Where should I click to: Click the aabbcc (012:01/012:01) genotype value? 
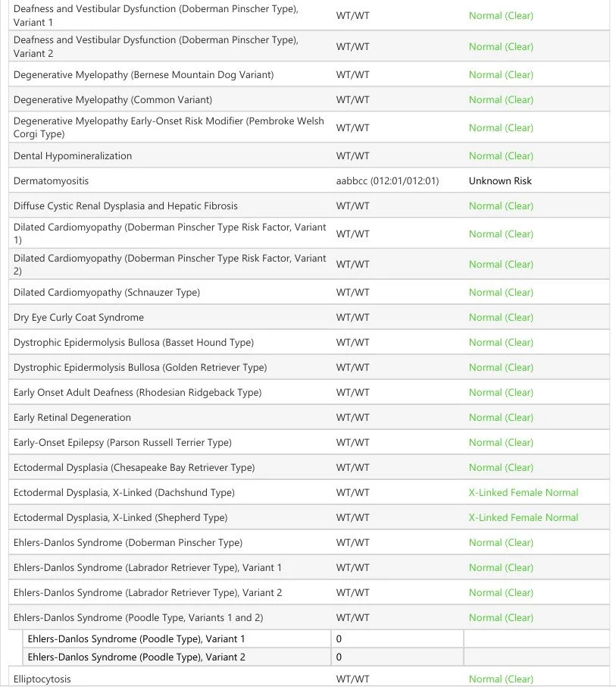pyautogui.click(x=387, y=181)
